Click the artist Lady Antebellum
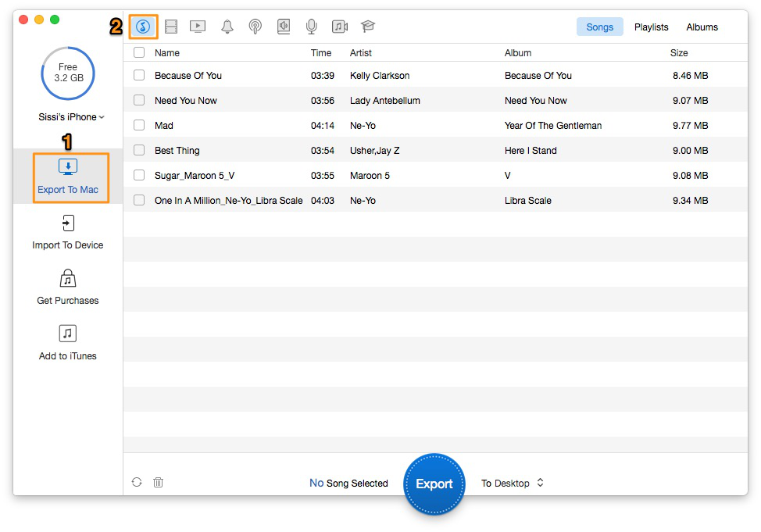The image size is (761, 532). click(385, 101)
